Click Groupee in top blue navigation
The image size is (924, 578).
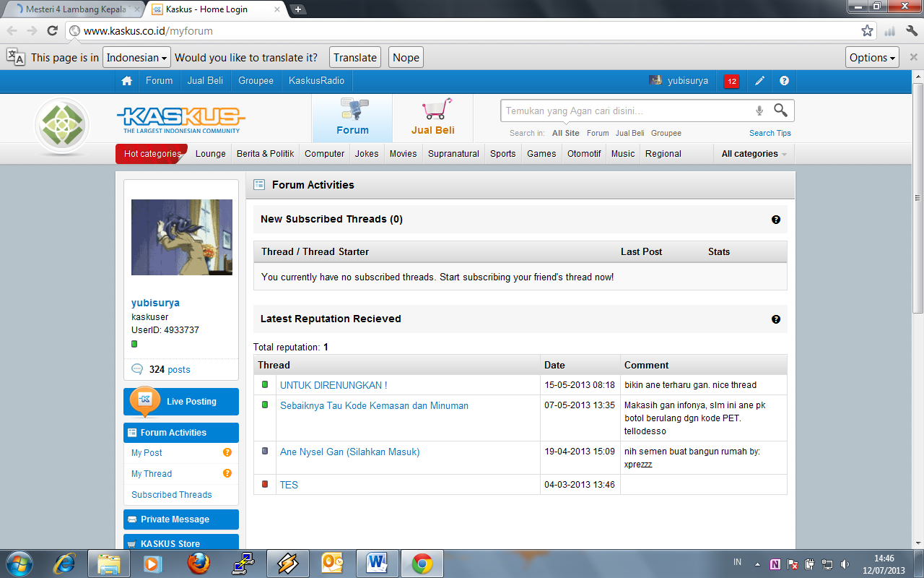coord(256,81)
